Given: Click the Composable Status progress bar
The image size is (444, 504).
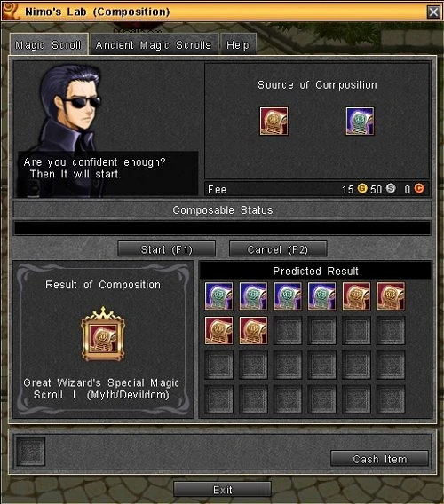Looking at the screenshot, I should pyautogui.click(x=222, y=228).
